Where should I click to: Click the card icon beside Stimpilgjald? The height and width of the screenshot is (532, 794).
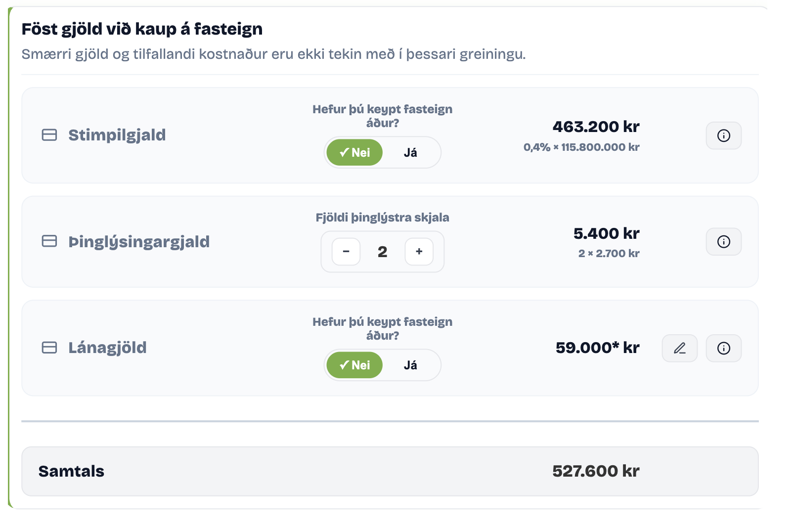pyautogui.click(x=49, y=135)
